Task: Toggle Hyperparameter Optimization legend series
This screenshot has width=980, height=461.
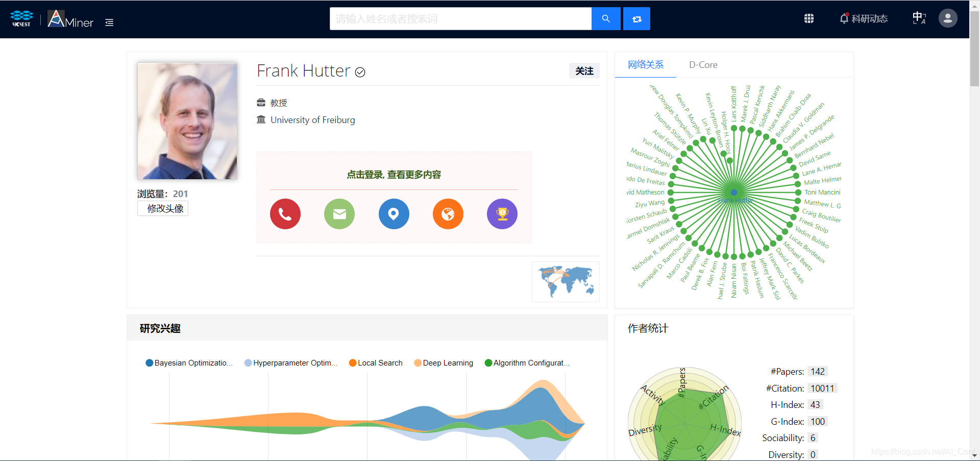Action: [291, 363]
